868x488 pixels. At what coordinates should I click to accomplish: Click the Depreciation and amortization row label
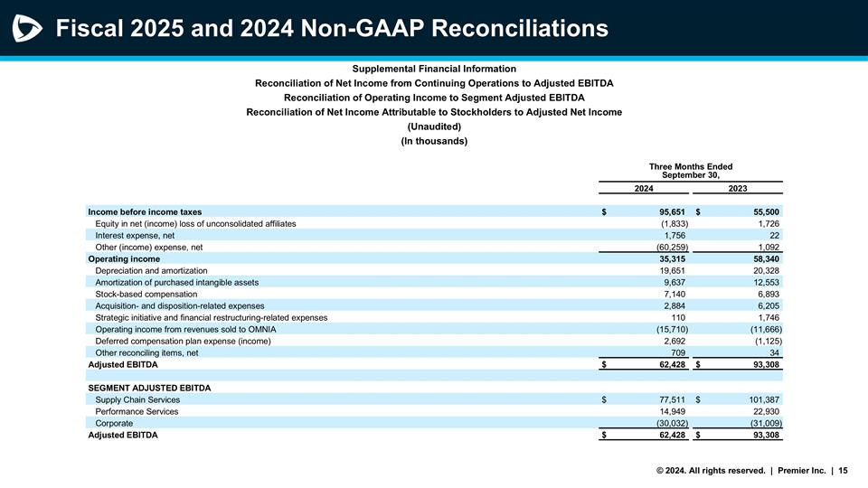click(151, 270)
